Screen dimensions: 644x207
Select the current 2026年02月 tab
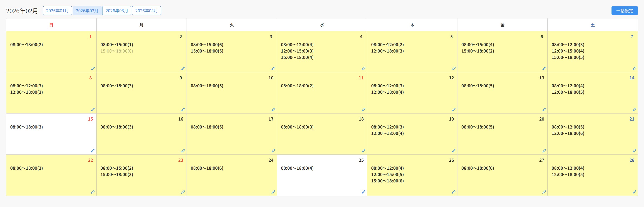point(87,11)
